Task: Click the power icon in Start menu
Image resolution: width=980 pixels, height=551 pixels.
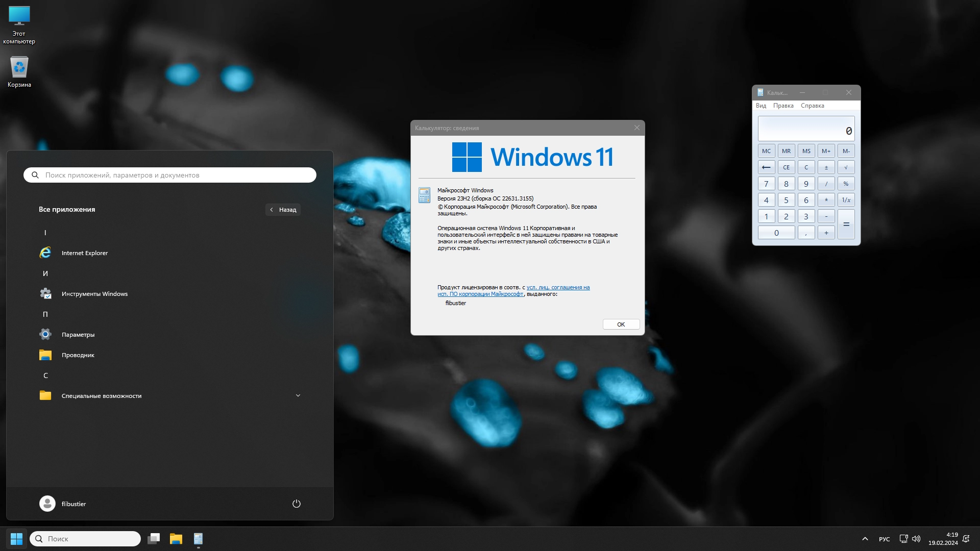Action: click(x=297, y=504)
